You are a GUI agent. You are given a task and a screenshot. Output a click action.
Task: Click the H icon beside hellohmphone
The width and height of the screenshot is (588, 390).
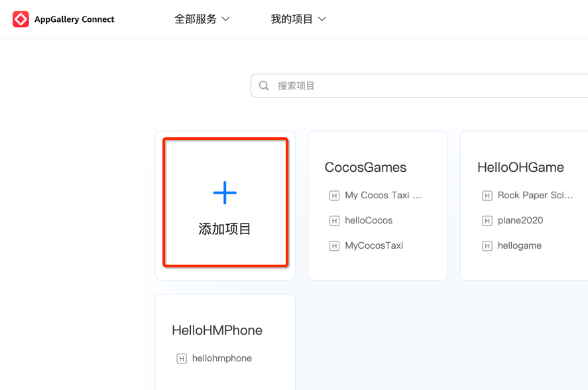coord(181,358)
